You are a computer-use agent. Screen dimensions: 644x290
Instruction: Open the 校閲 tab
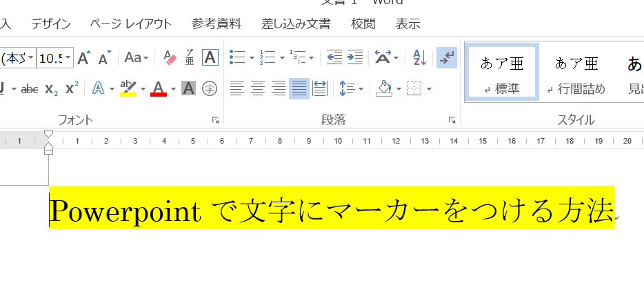click(x=363, y=24)
